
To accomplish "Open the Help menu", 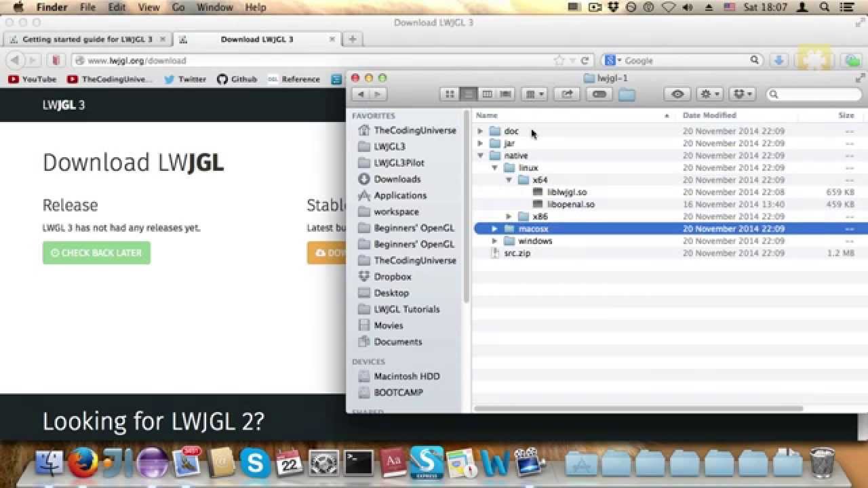I will coord(255,7).
